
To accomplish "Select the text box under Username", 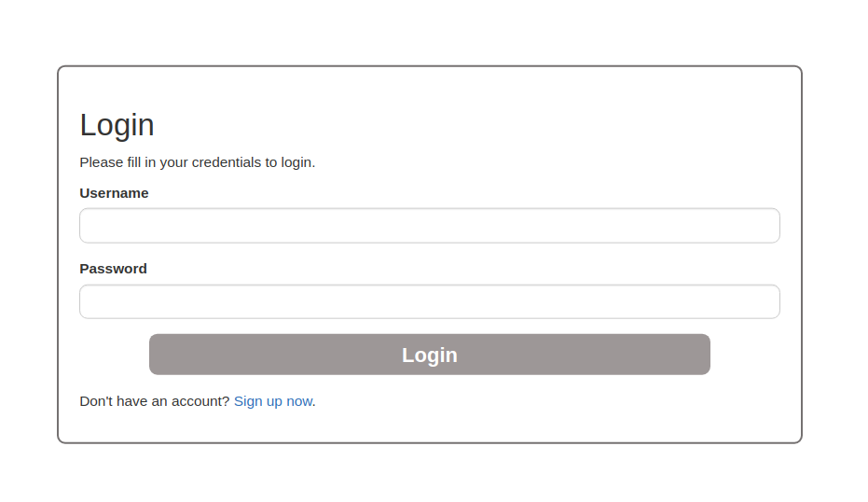I will pos(430,226).
